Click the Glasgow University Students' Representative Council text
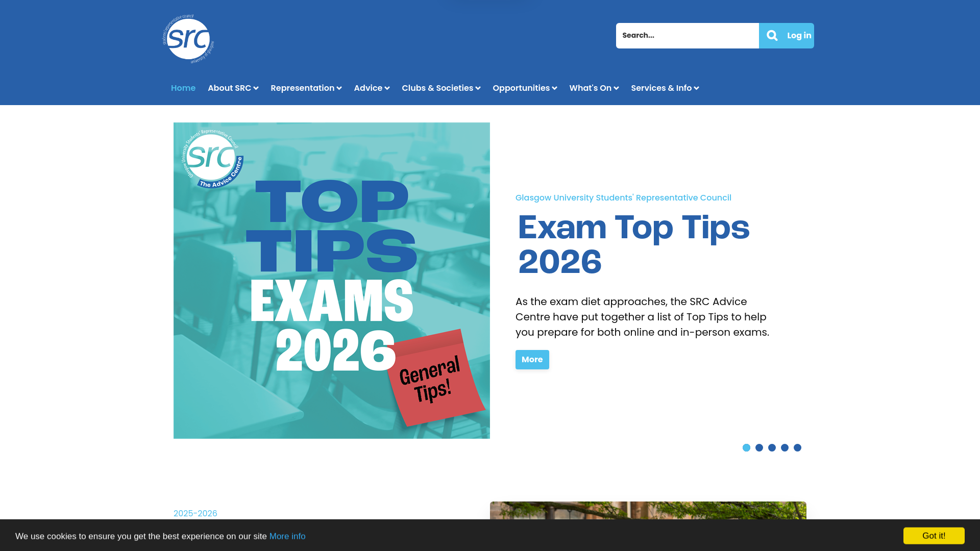The width and height of the screenshot is (980, 551). [623, 198]
